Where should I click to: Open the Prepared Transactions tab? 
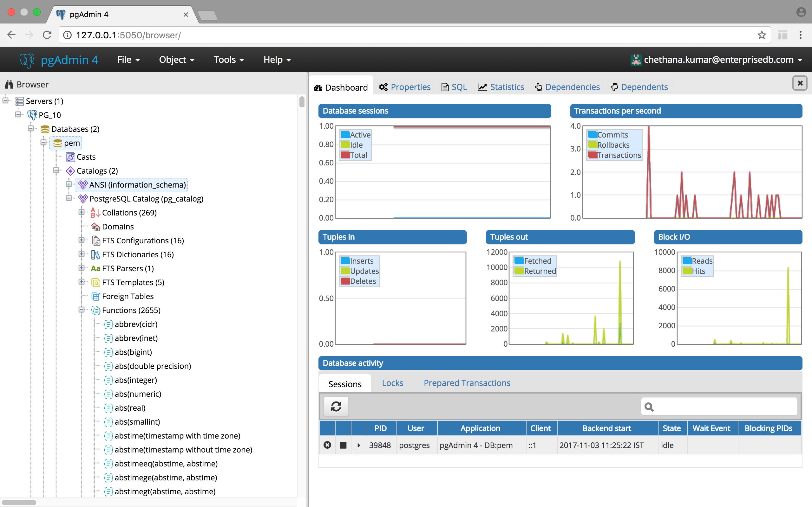pyautogui.click(x=467, y=383)
